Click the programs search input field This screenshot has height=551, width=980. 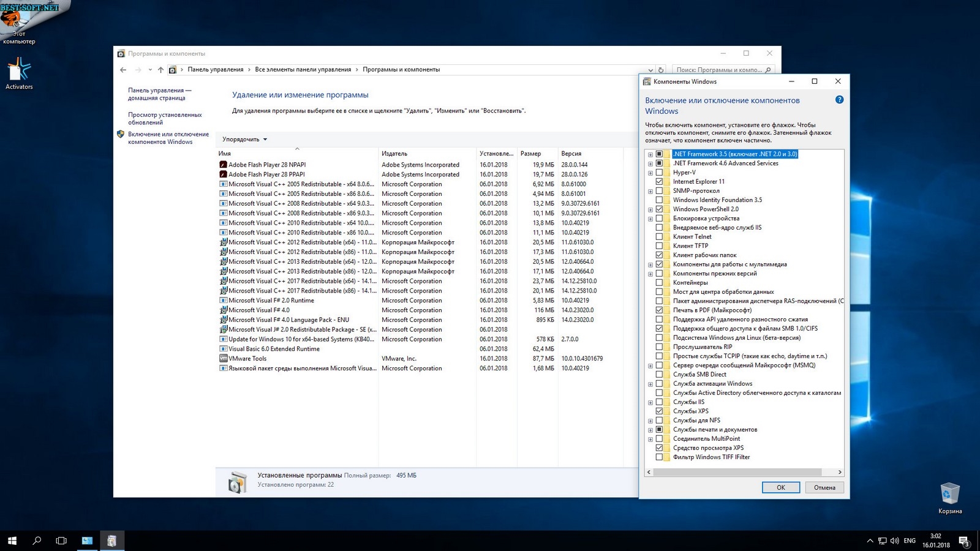click(x=719, y=70)
